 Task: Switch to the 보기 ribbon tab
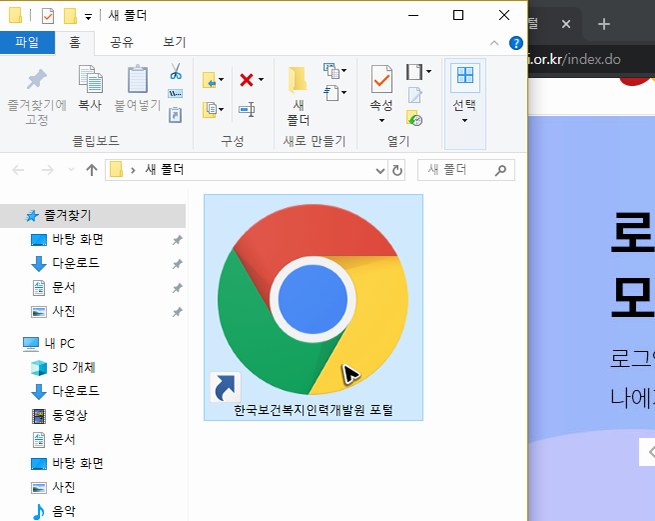click(x=174, y=42)
